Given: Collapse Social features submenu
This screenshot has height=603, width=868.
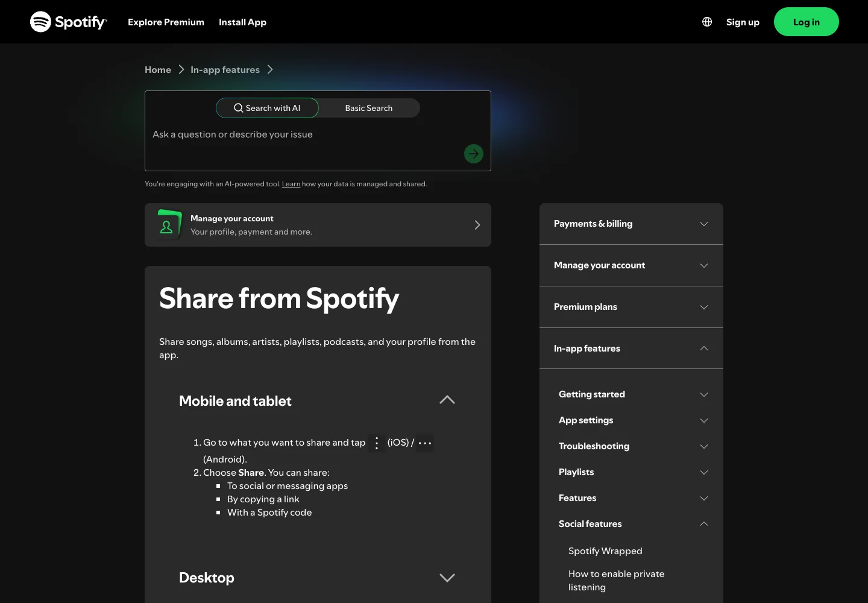Looking at the screenshot, I should coord(634,524).
